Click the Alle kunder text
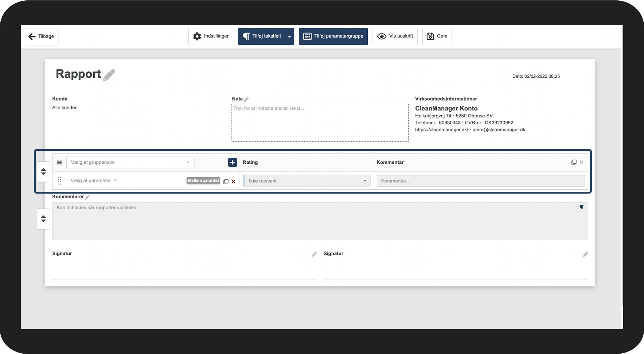The height and width of the screenshot is (354, 644). (65, 108)
